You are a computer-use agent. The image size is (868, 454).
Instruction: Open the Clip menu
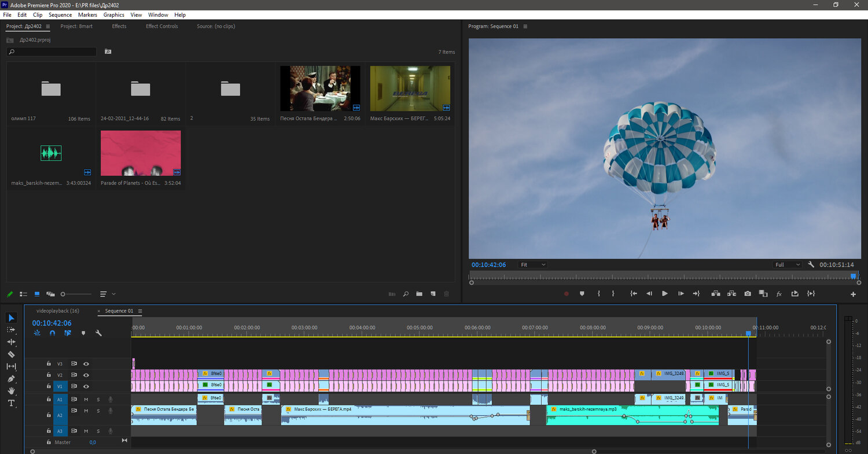pyautogui.click(x=38, y=14)
